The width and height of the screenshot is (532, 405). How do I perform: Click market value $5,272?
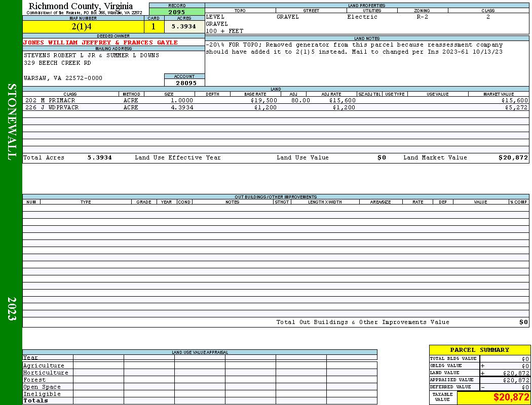[x=516, y=107]
